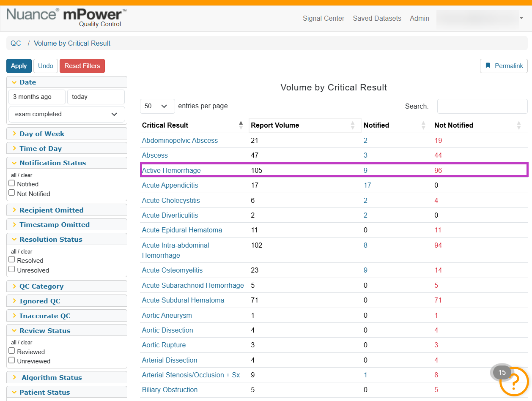Click the table Search input field
This screenshot has width=532, height=401.
[482, 106]
